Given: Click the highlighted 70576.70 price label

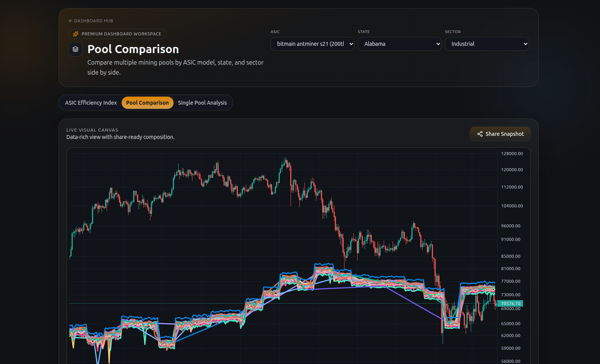Looking at the screenshot, I should pos(511,304).
